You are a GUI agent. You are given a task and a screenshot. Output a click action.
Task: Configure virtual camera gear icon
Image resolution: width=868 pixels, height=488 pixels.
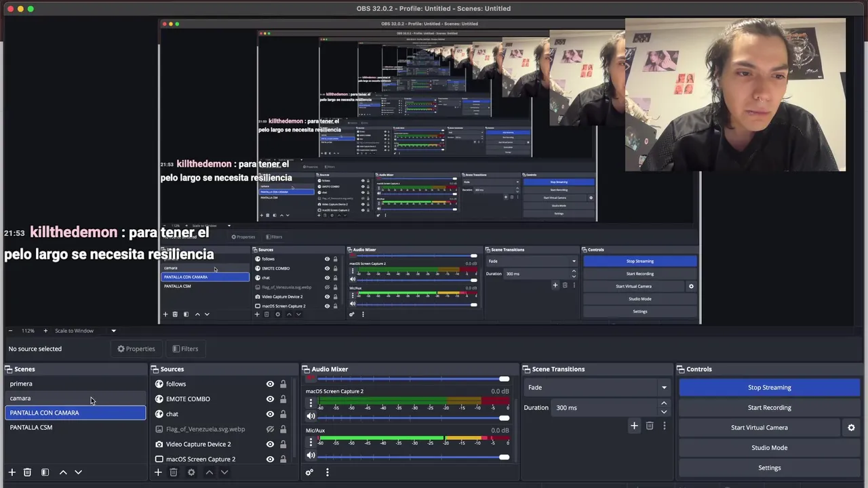[x=851, y=428]
